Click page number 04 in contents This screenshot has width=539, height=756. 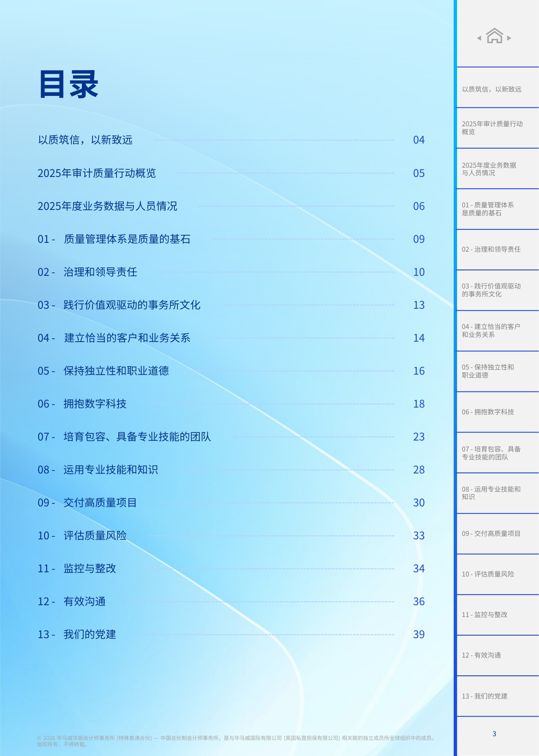419,140
